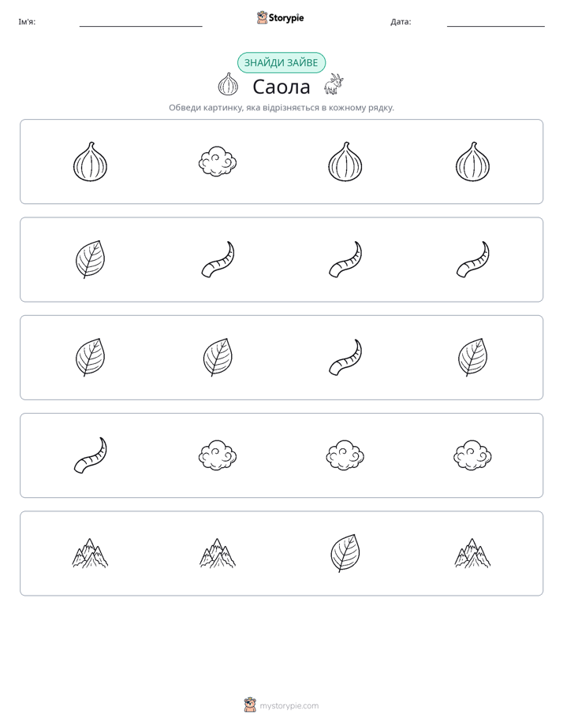This screenshot has width=563, height=728.
Task: Choose the horn in the fourth row
Action: pyautogui.click(x=90, y=455)
